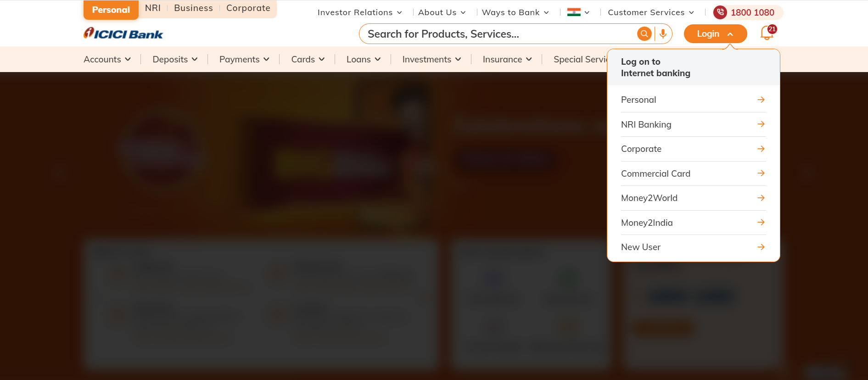Open the Insurance menu
Screen dimensions: 868x380
507,59
